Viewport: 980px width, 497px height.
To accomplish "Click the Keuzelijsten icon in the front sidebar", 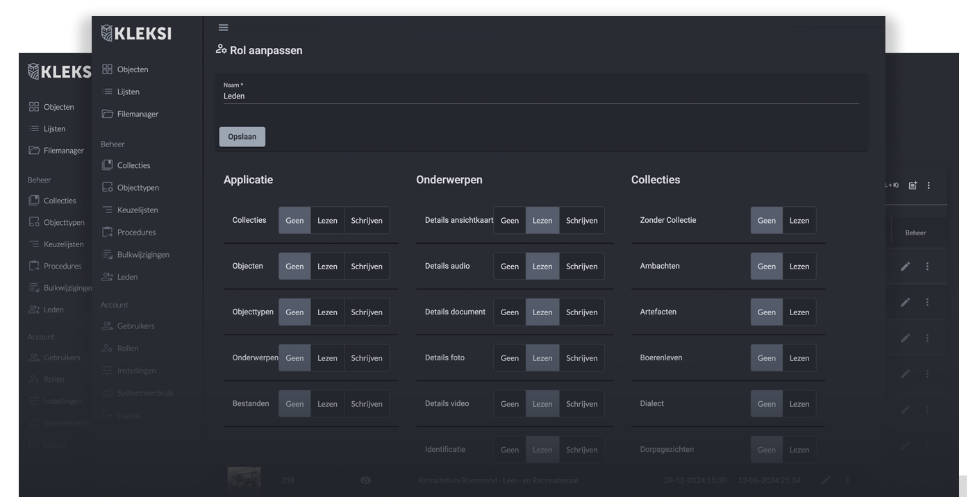I will pos(107,210).
